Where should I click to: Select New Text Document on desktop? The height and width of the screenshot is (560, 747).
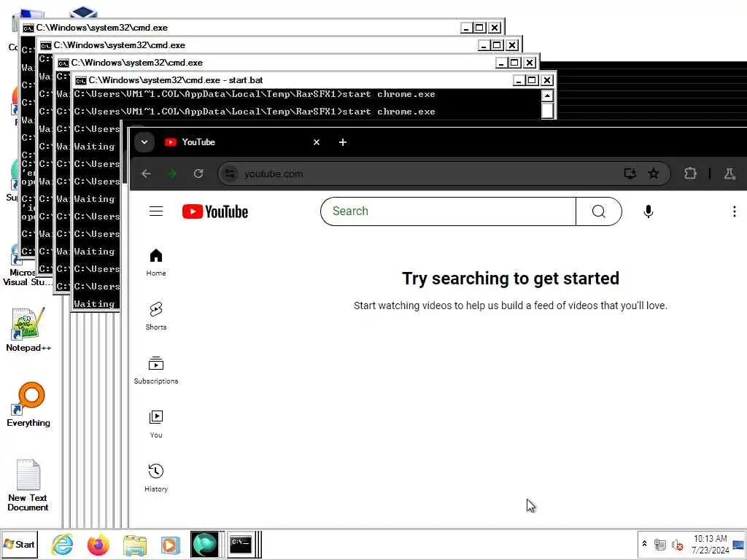(x=28, y=485)
